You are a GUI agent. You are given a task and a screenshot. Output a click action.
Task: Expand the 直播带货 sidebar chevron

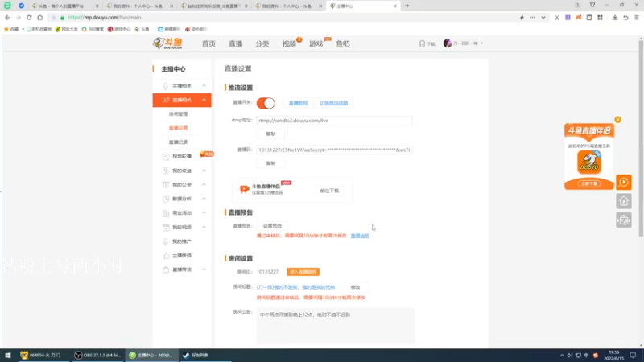pos(204,269)
